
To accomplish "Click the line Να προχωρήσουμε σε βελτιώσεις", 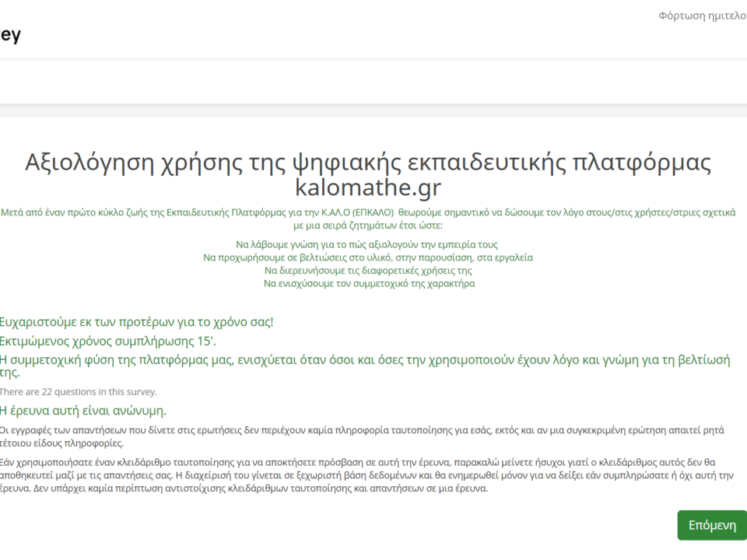I will [367, 257].
